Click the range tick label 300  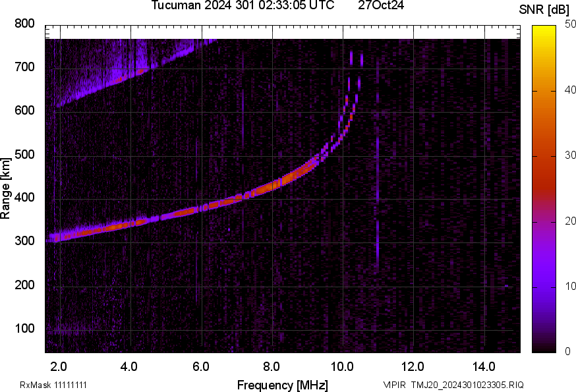point(24,241)
